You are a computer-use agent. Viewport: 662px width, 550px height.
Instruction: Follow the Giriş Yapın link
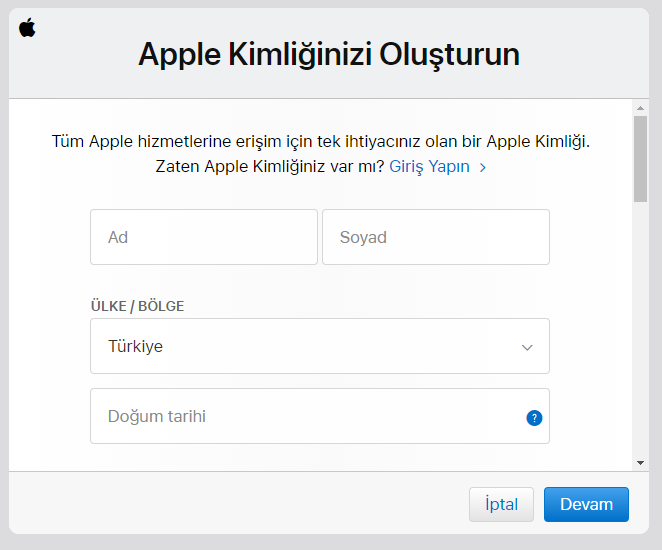tap(429, 167)
